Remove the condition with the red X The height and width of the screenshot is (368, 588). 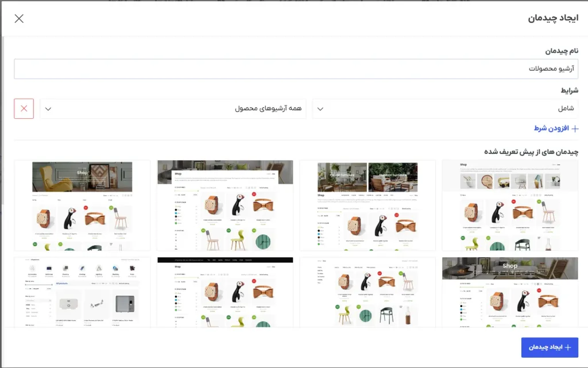[24, 109]
